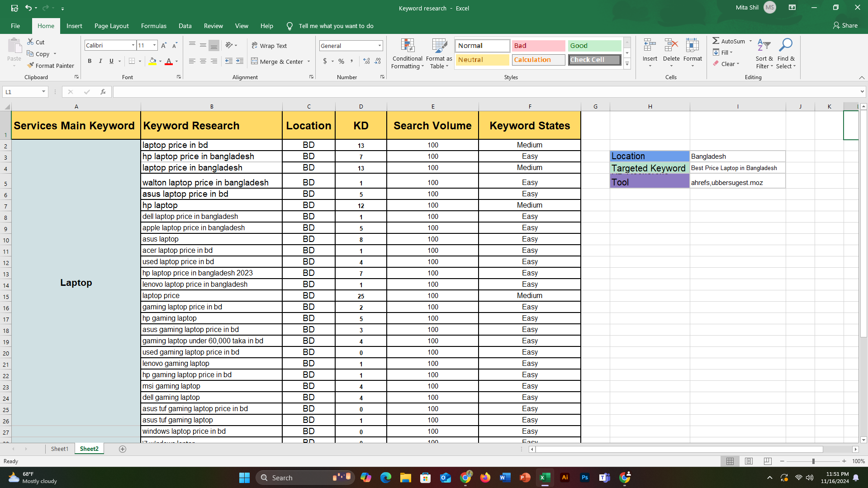
Task: Apply the Good cell style
Action: point(594,46)
